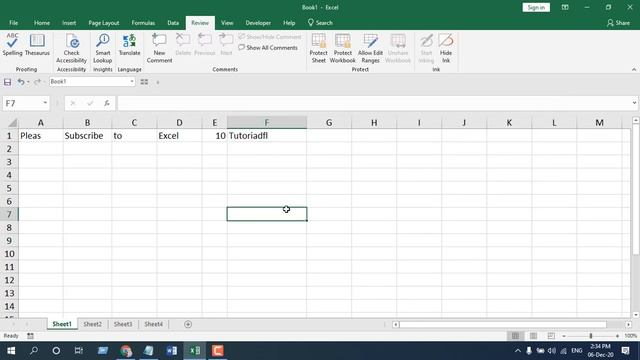Screen dimensions: 640x360
Task: Open Windows Start menu
Action: click(x=11, y=351)
